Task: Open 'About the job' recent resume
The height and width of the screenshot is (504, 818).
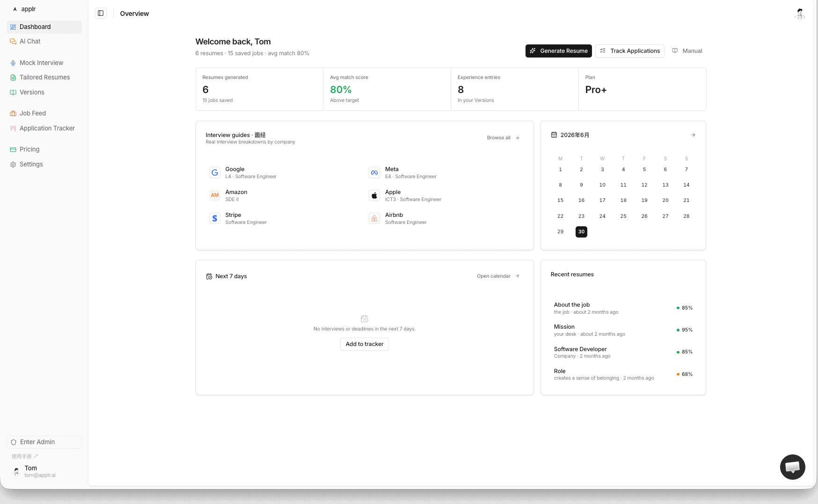Action: pos(623,308)
